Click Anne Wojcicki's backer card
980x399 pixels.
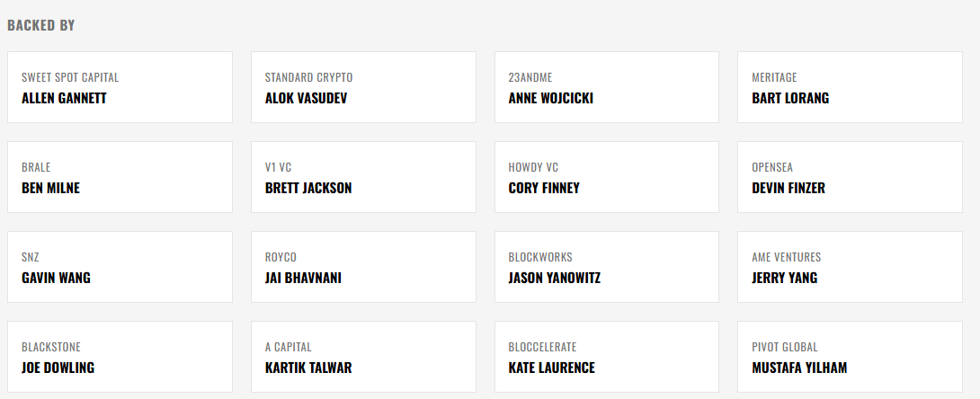[606, 87]
